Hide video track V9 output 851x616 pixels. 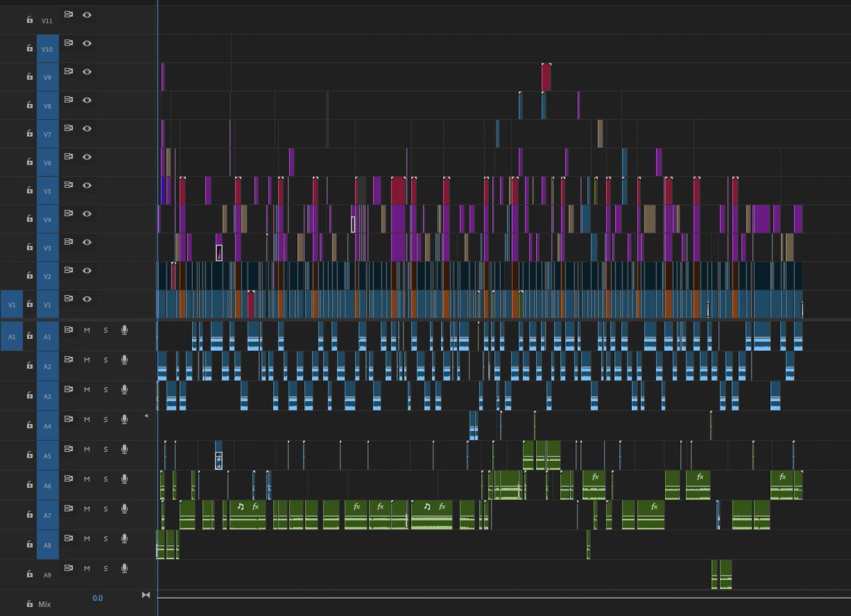pos(87,72)
